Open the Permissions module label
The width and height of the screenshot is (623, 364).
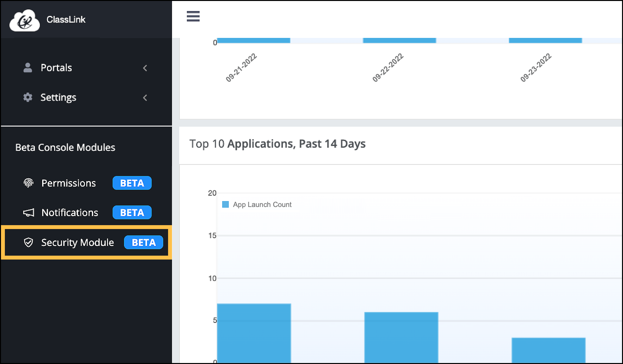[68, 183]
